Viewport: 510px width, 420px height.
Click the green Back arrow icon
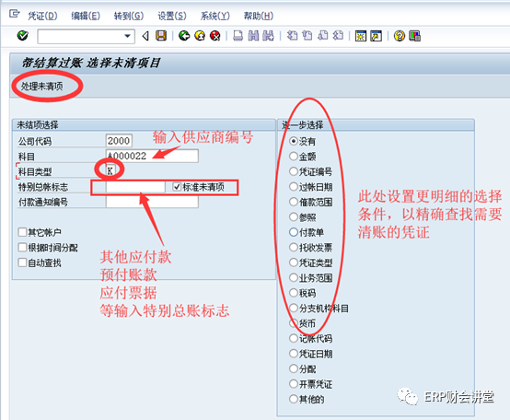pos(184,36)
